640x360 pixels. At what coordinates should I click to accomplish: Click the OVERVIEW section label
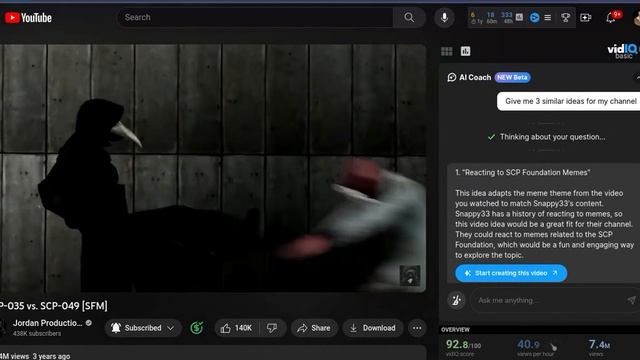click(x=455, y=329)
